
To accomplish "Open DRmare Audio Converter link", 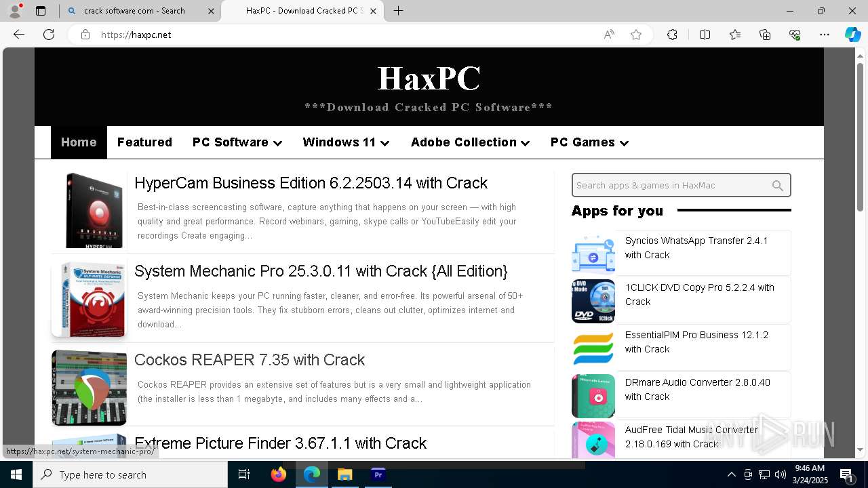I will (697, 390).
